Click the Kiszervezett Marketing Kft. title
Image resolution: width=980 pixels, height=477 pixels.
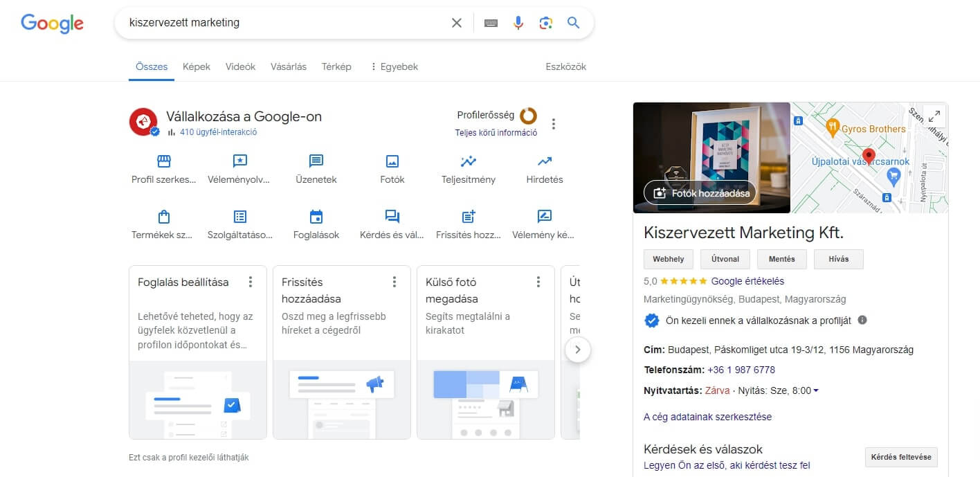744,232
